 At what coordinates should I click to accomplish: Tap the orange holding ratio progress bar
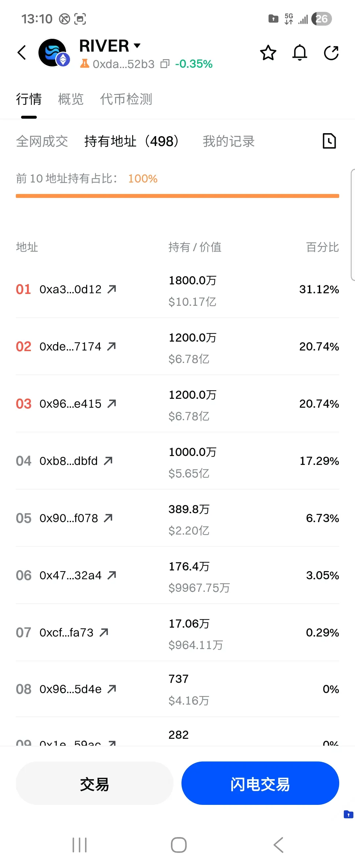177,196
